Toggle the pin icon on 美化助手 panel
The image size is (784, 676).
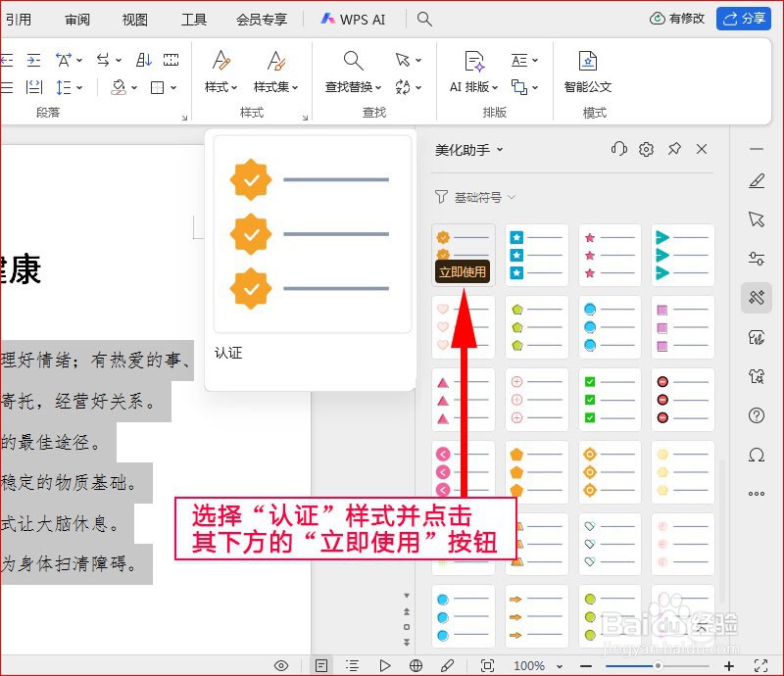tap(673, 149)
